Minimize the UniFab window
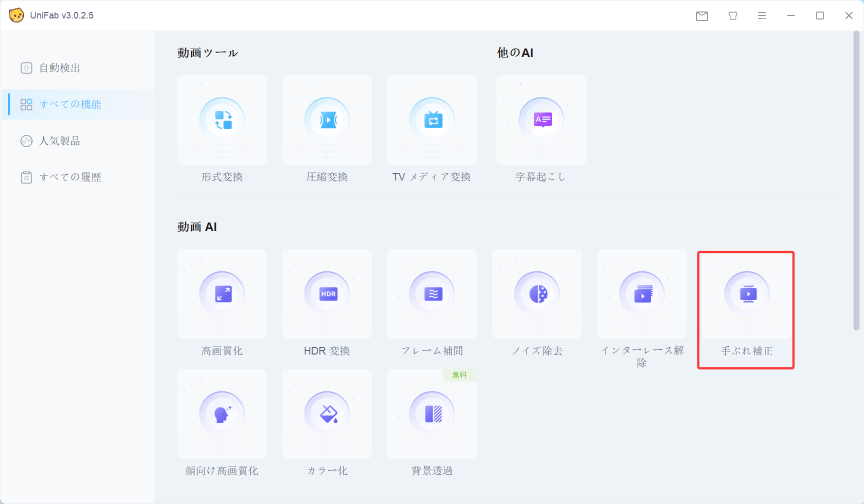Screen dimensions: 864x504 tap(791, 16)
